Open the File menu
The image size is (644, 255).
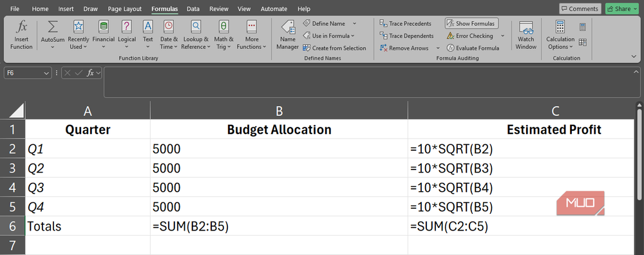[x=14, y=8]
